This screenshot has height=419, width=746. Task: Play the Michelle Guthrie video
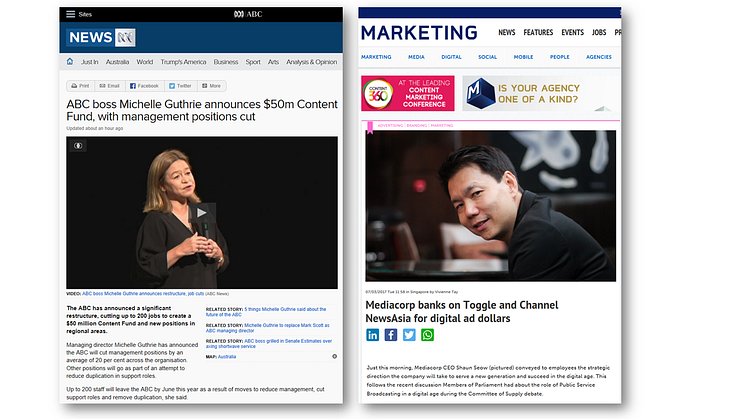(x=202, y=211)
